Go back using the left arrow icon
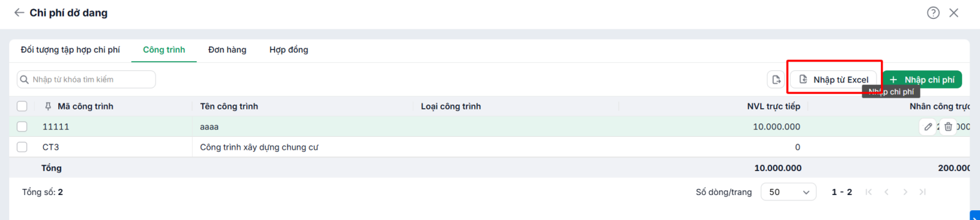This screenshot has height=220, width=980. click(19, 12)
